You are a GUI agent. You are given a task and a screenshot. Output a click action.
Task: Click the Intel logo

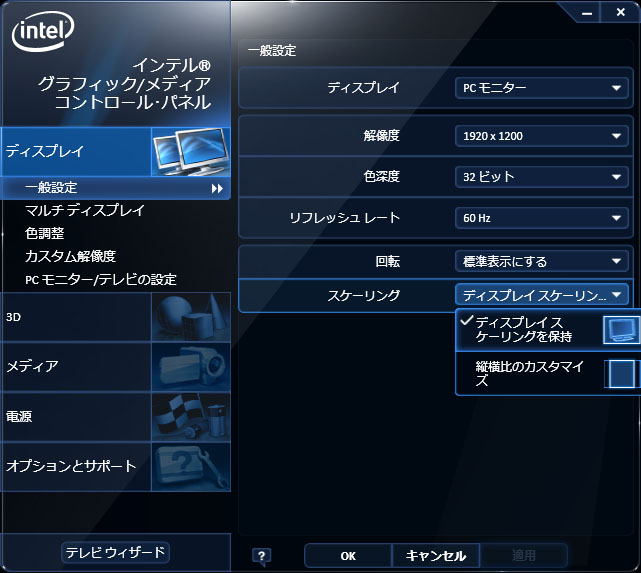coord(43,31)
